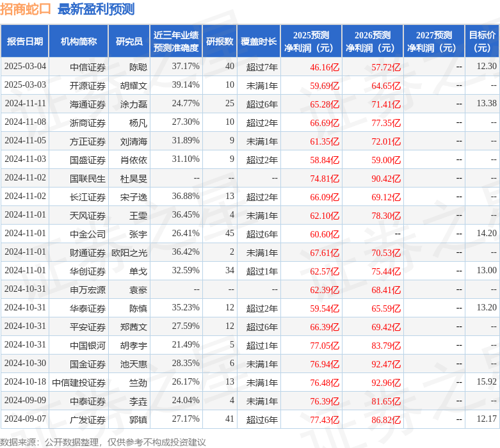Click 57.72亿 profit forecast

(386, 67)
